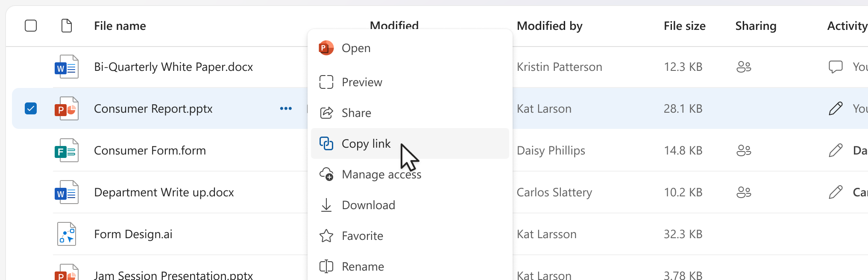
Task: Select the Forms icon for Consumer Form.form
Action: click(x=67, y=150)
